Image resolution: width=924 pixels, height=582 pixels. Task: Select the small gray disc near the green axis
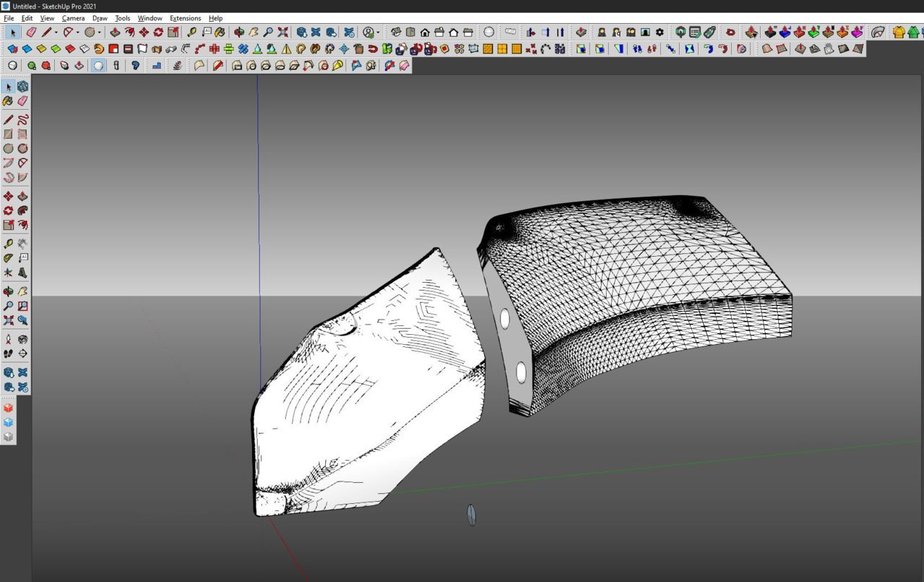pos(471,515)
